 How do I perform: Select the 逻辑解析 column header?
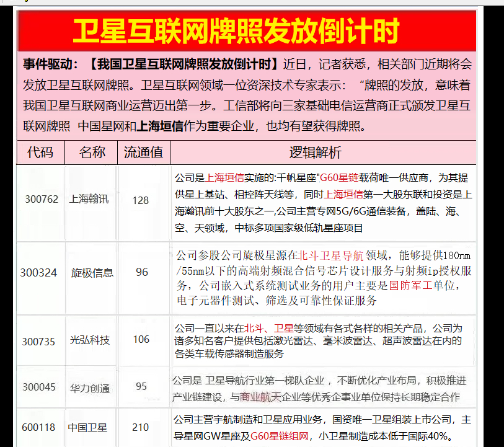(x=315, y=153)
